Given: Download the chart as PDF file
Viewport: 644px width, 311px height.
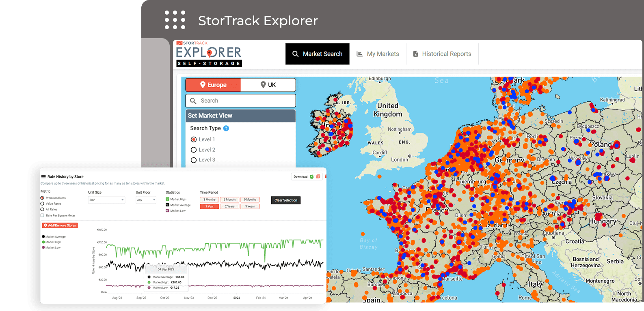Looking at the screenshot, I should [x=318, y=177].
